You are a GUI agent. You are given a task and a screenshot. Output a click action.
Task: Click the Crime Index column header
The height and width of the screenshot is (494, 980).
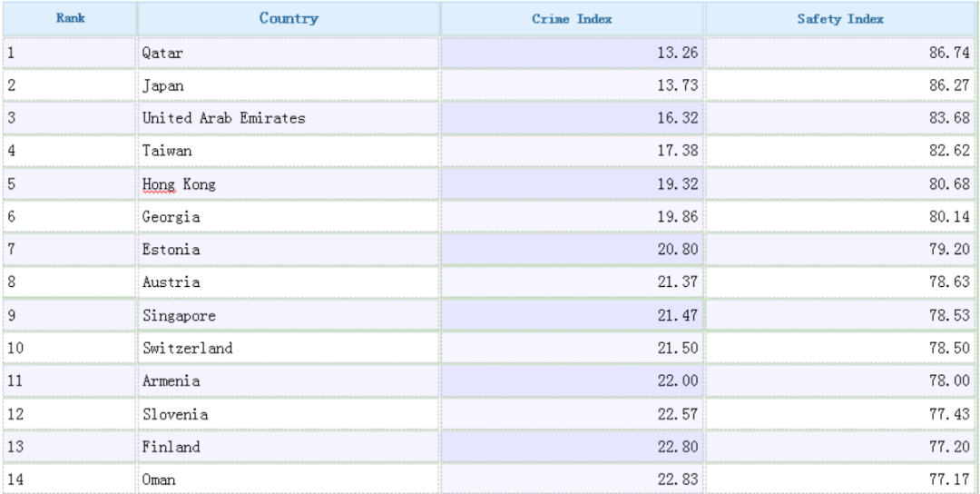pyautogui.click(x=572, y=18)
